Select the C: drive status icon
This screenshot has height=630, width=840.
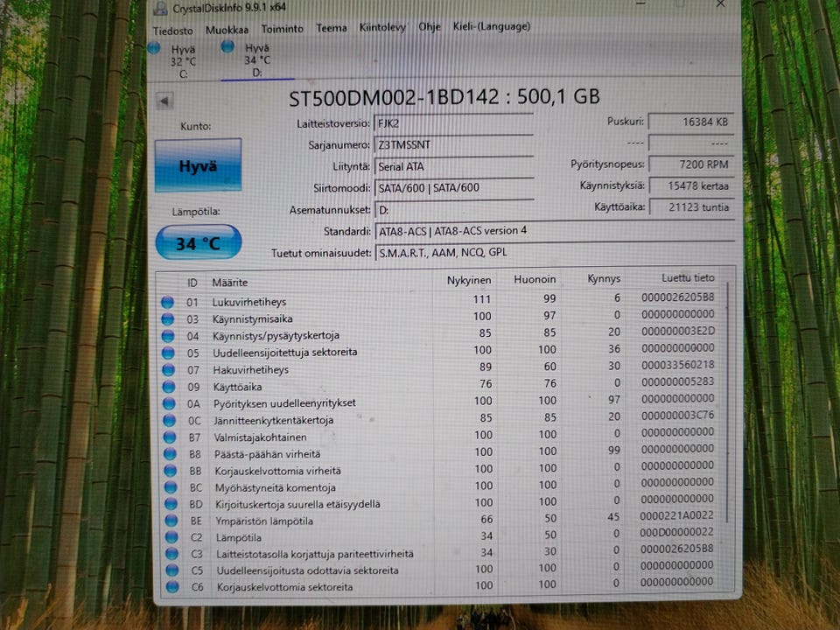pyautogui.click(x=154, y=48)
